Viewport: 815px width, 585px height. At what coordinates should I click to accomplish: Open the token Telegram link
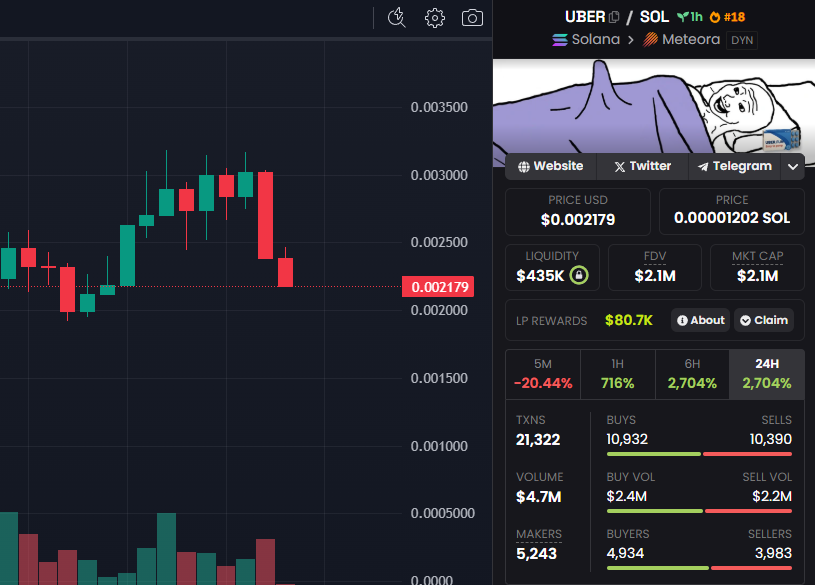[x=734, y=166]
